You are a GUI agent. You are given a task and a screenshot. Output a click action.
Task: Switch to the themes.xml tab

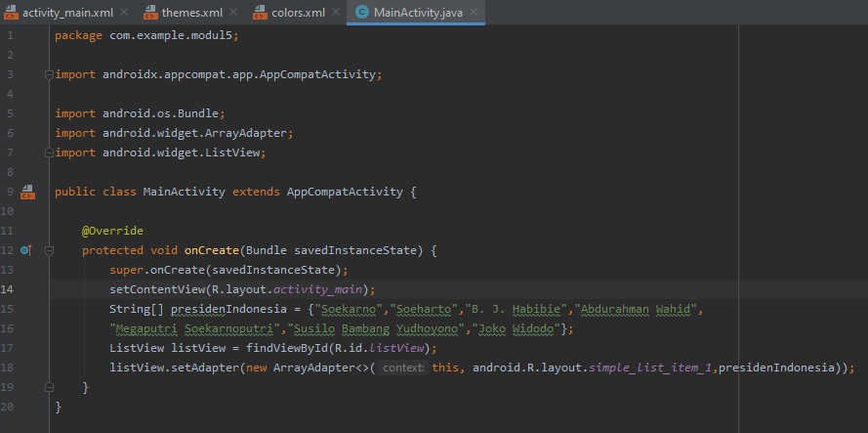pos(191,12)
